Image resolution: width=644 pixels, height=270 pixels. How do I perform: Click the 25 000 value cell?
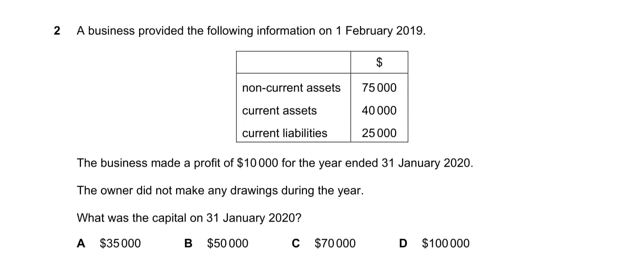pos(379,133)
